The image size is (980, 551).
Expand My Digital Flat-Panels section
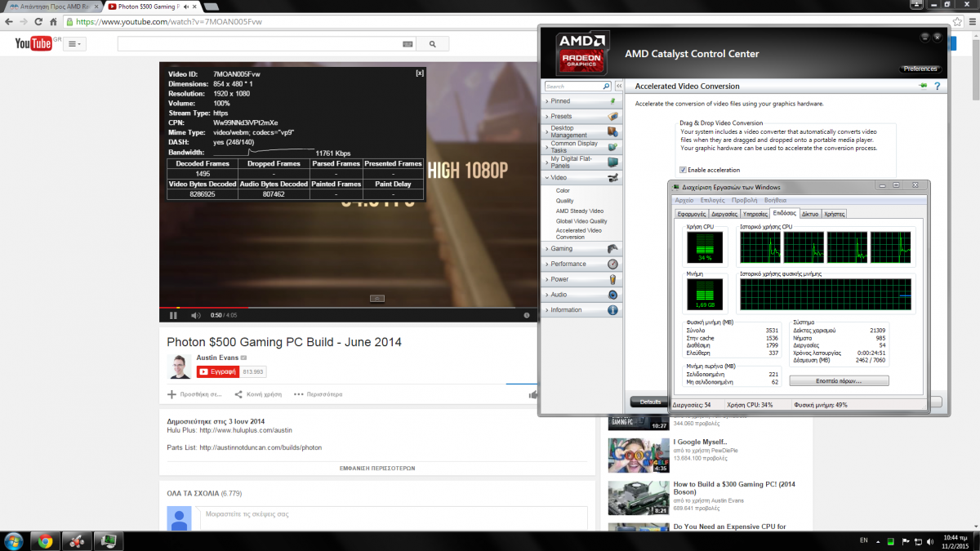581,162
